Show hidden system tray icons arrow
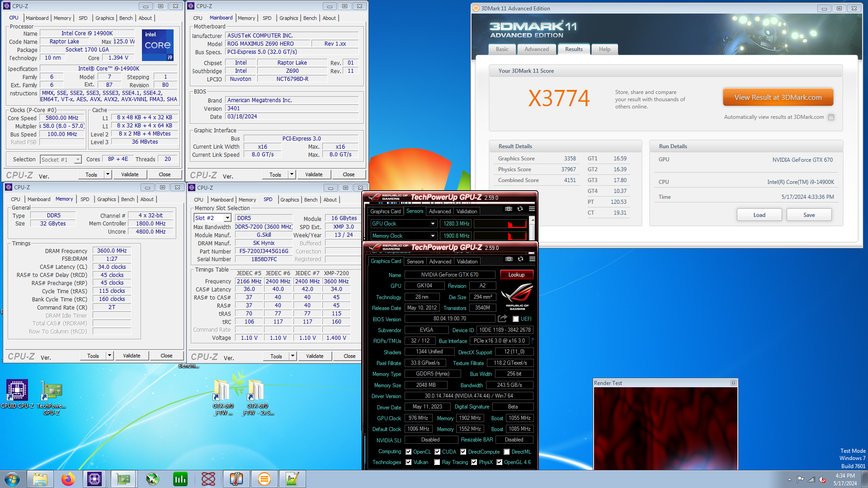This screenshot has height=488, width=868. point(789,479)
